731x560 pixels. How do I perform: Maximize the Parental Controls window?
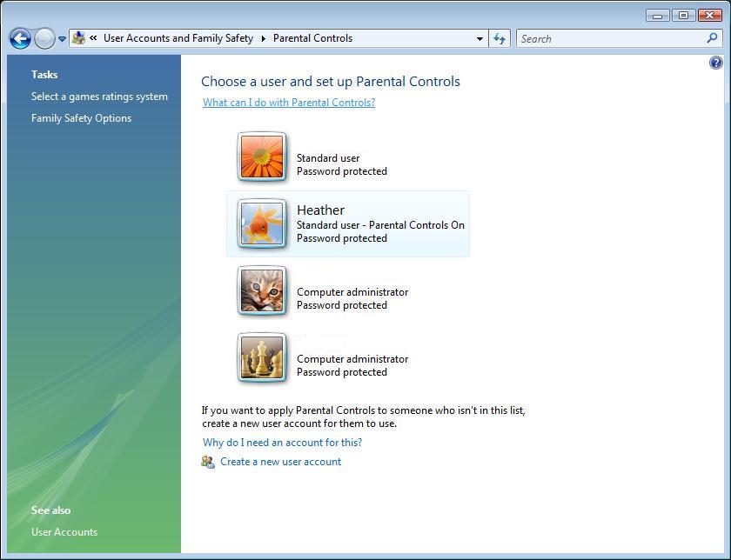tap(683, 16)
